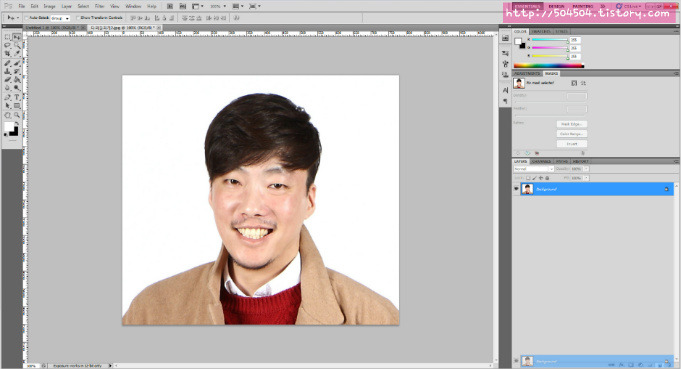Select the Move tool in toolbox

click(17, 37)
